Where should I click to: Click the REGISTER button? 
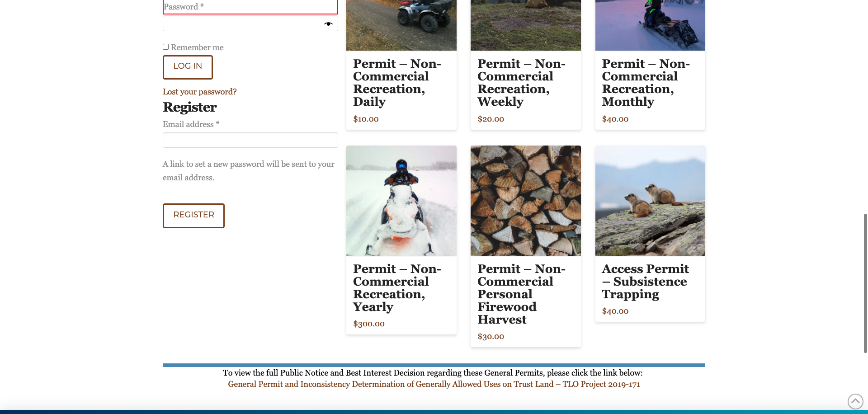(193, 216)
